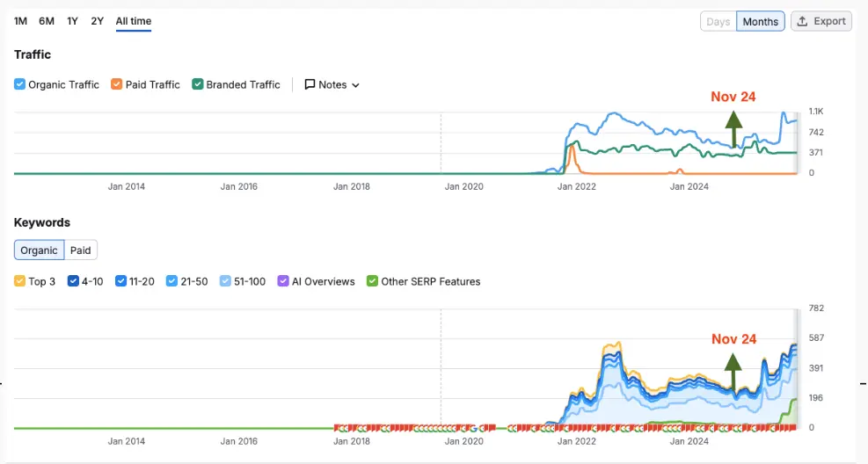
Task: Switch to 1Y time range
Action: tap(72, 21)
